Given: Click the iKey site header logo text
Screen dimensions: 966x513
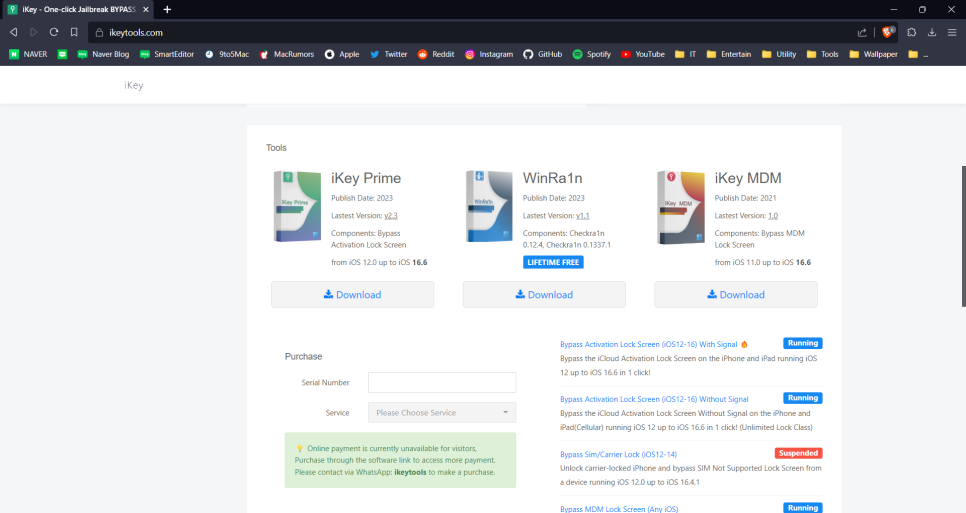Looking at the screenshot, I should pos(134,85).
